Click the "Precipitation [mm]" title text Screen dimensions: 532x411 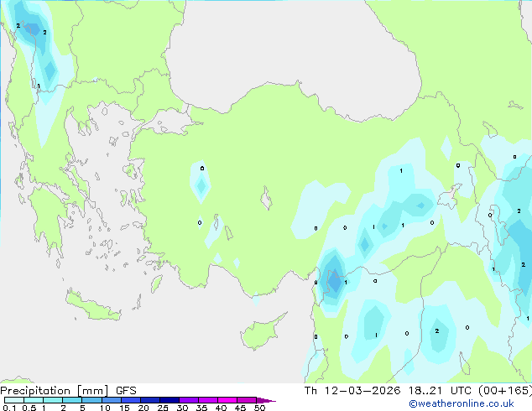point(55,391)
